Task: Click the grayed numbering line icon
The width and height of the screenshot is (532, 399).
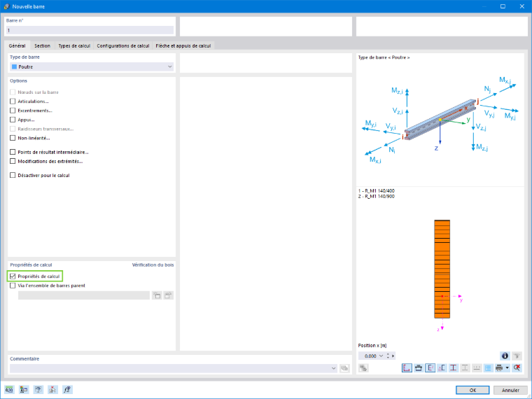Action: 477,367
